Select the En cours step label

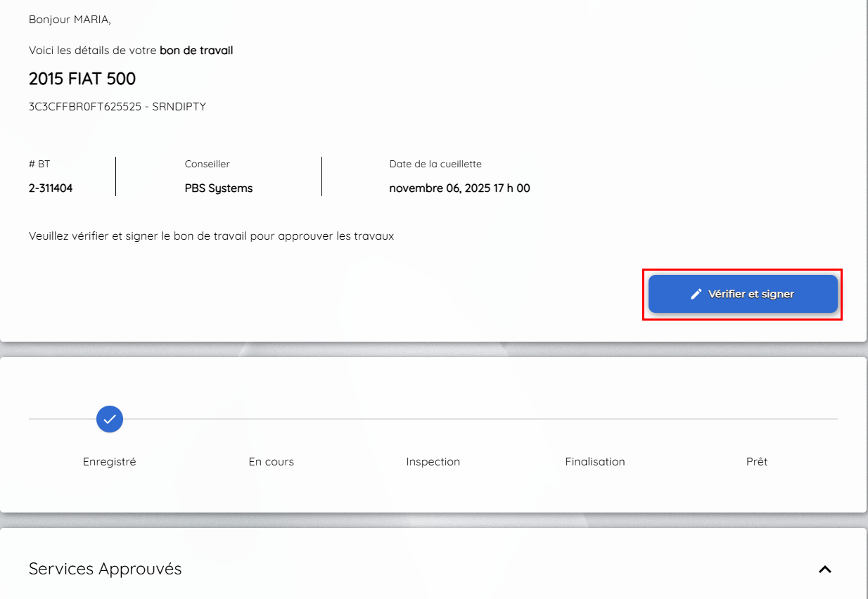click(271, 462)
